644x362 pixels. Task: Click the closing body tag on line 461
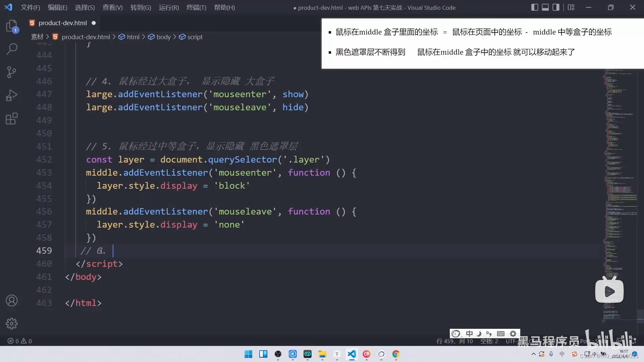tap(83, 277)
